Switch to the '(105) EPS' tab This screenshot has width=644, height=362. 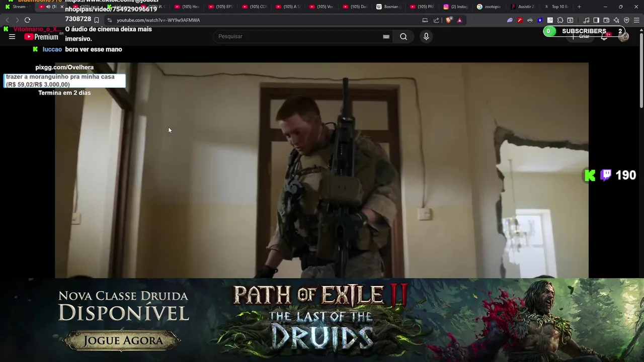pyautogui.click(x=220, y=7)
